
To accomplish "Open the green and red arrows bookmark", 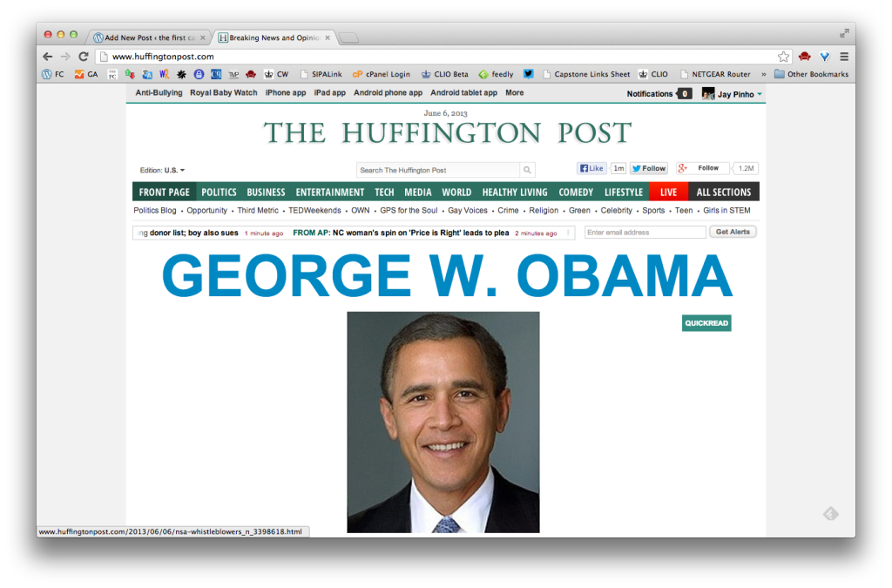I will click(130, 74).
